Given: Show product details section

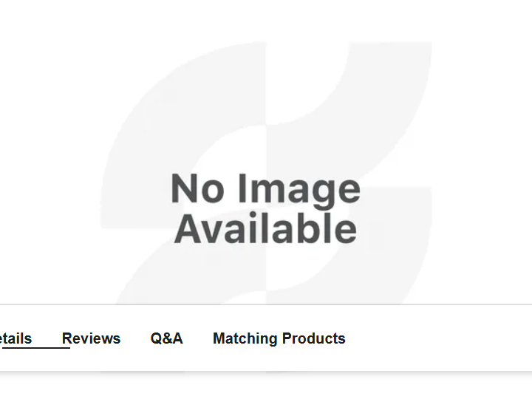Looking at the screenshot, I should tap(16, 338).
